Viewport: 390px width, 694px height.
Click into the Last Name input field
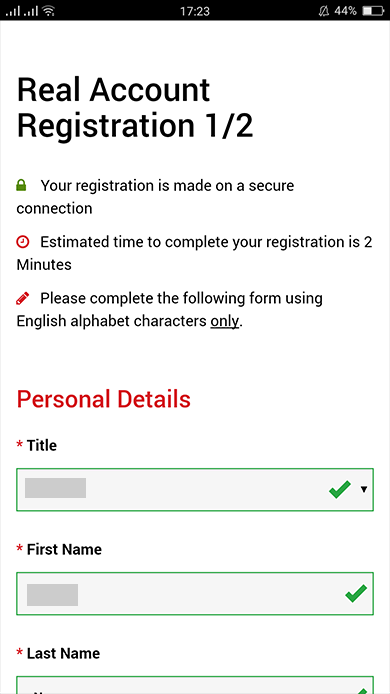(x=195, y=685)
